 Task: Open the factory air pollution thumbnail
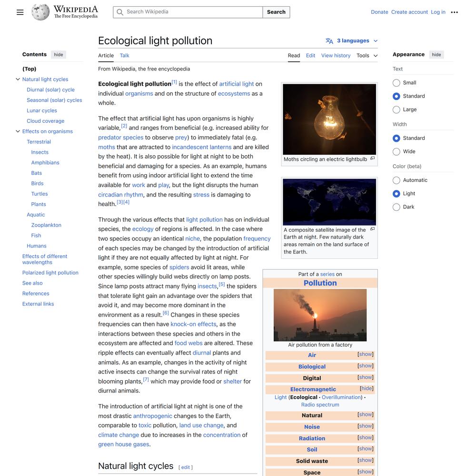coord(320,315)
